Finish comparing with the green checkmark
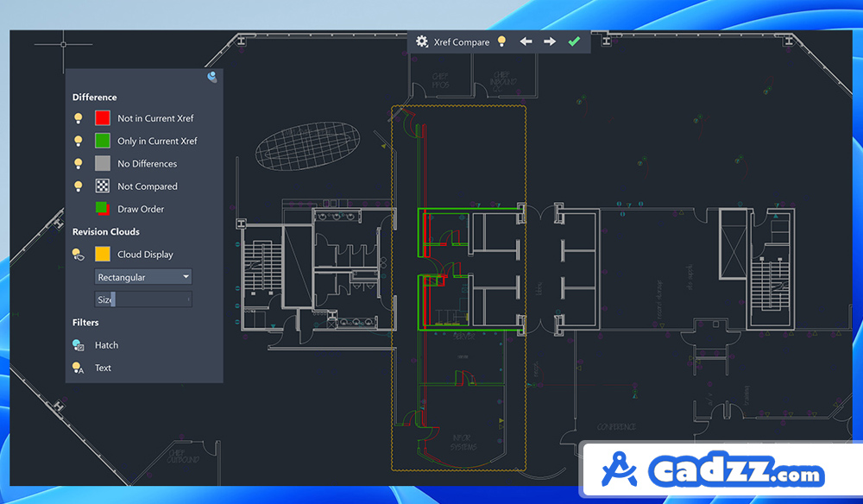The image size is (863, 504). click(574, 41)
